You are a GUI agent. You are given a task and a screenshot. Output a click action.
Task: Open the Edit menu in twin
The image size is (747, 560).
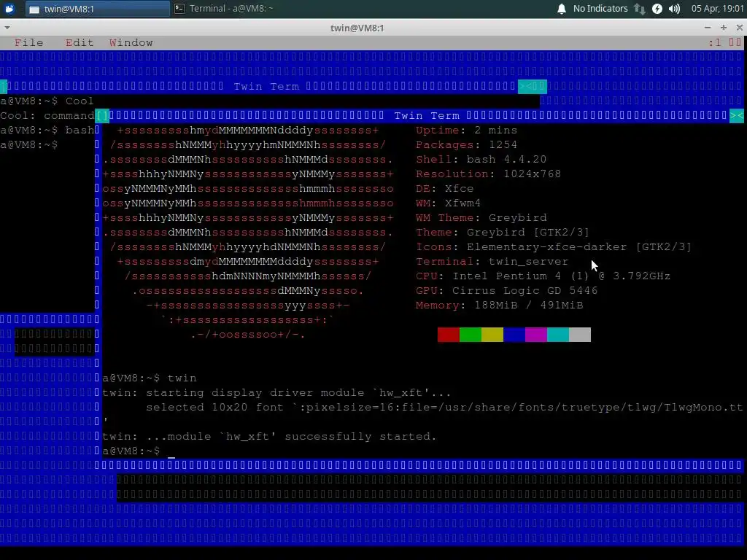(x=80, y=43)
